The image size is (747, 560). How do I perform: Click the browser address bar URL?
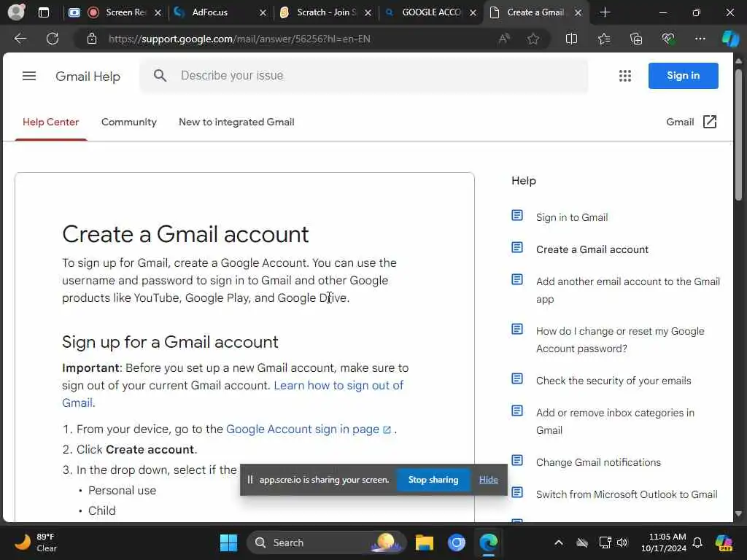pos(239,39)
